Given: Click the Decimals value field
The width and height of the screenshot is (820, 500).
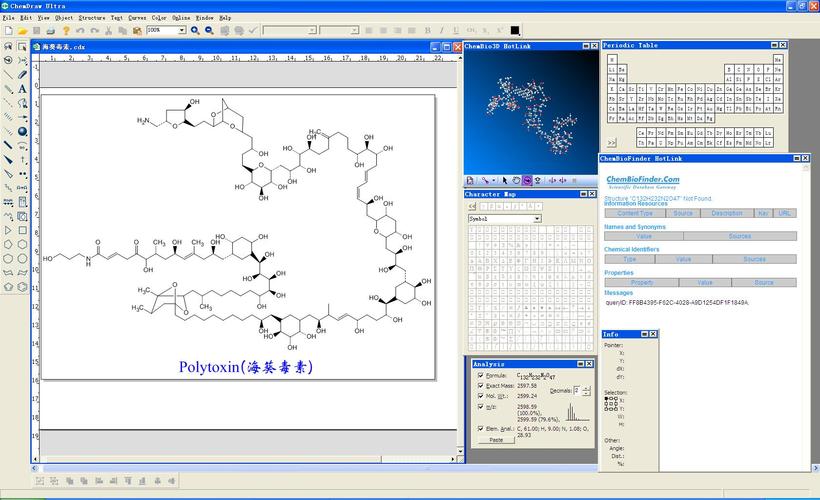Looking at the screenshot, I should 577,391.
